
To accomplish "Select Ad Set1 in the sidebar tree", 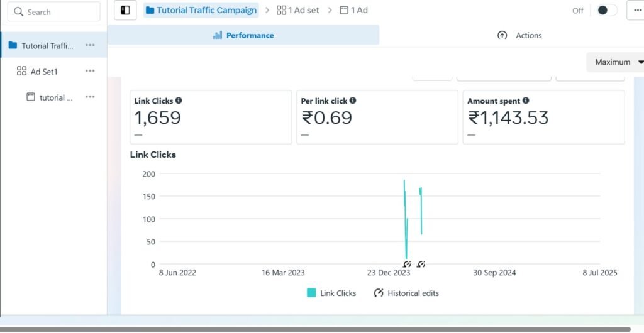I will click(44, 72).
